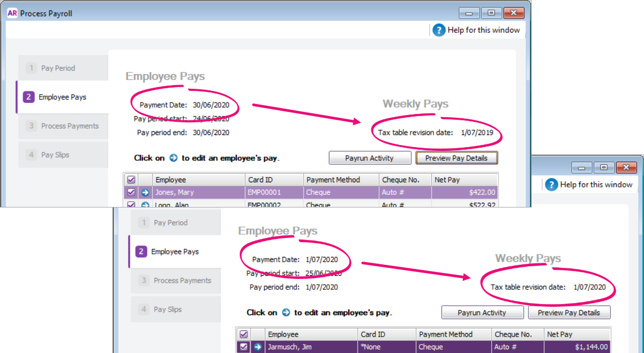
Task: Click Payrun Activity in the Process Payroll window
Action: click(369, 158)
